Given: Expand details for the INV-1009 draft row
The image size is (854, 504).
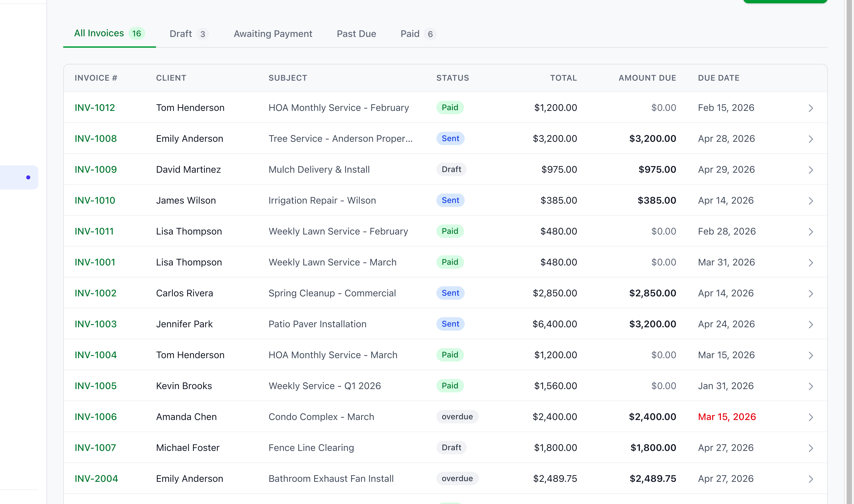Looking at the screenshot, I should click(x=811, y=170).
